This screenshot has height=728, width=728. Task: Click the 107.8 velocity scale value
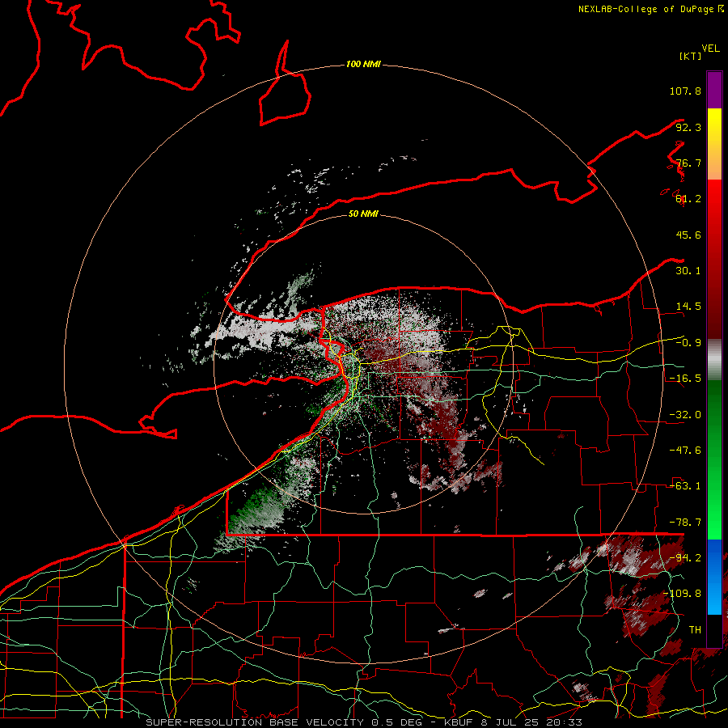685,91
